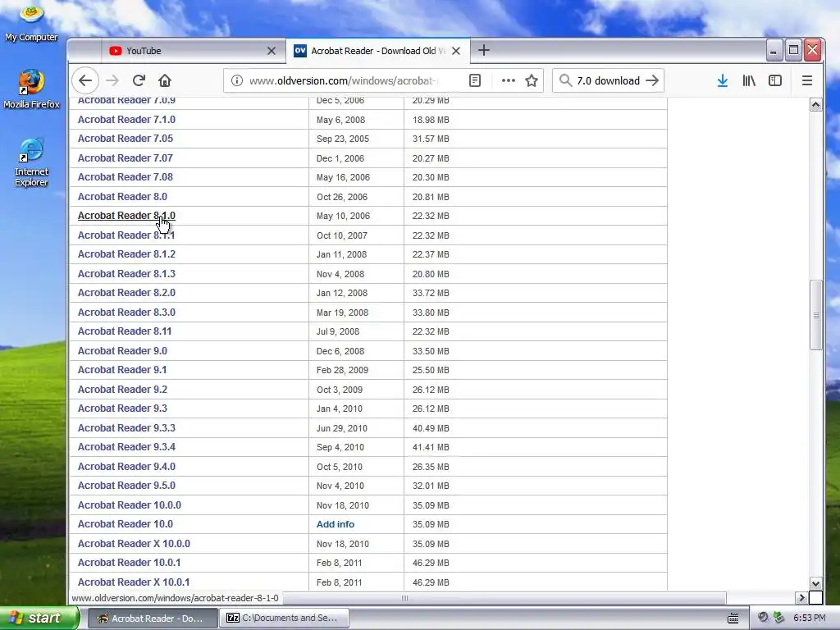Open Acrobat Reader X 10.0.0 link
This screenshot has height=630, width=840.
point(134,544)
